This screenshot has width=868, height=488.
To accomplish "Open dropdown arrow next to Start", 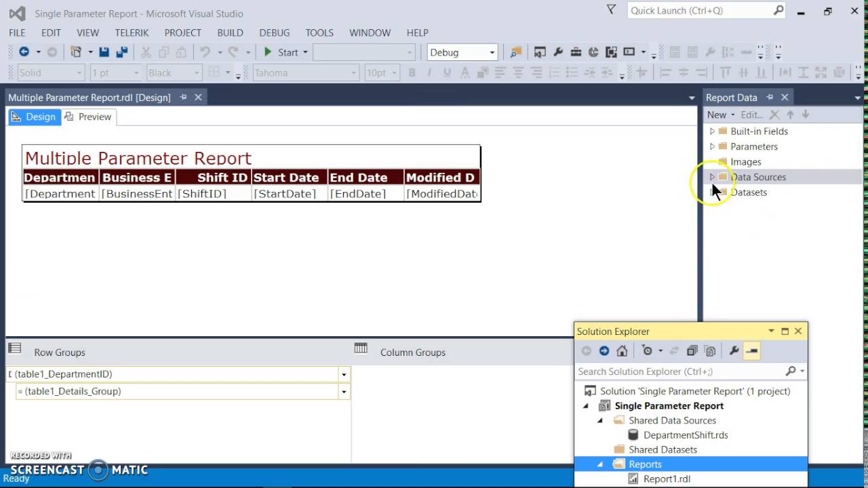I will pyautogui.click(x=305, y=52).
